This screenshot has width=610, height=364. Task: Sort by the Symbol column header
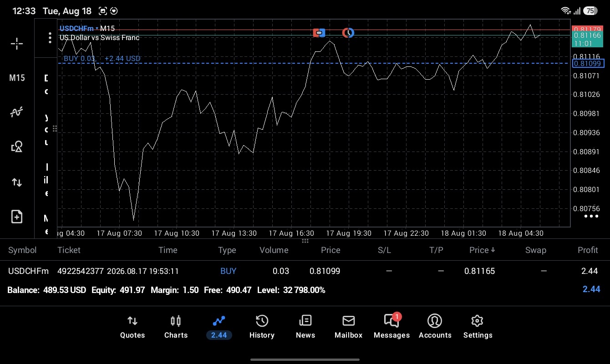pyautogui.click(x=22, y=250)
